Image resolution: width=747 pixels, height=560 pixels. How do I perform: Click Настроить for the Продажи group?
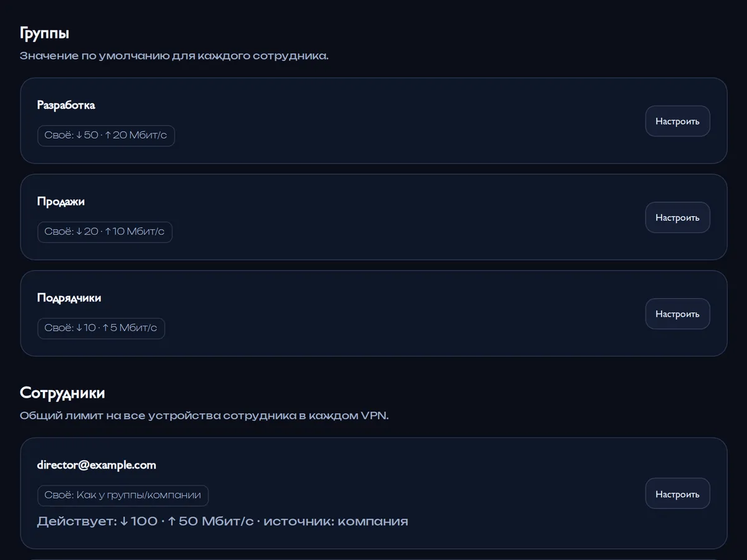point(677,218)
